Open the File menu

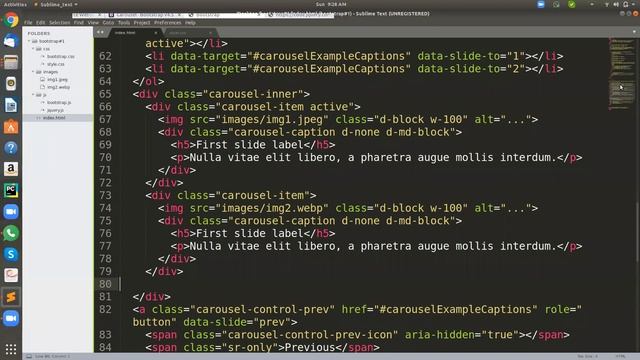[28, 22]
